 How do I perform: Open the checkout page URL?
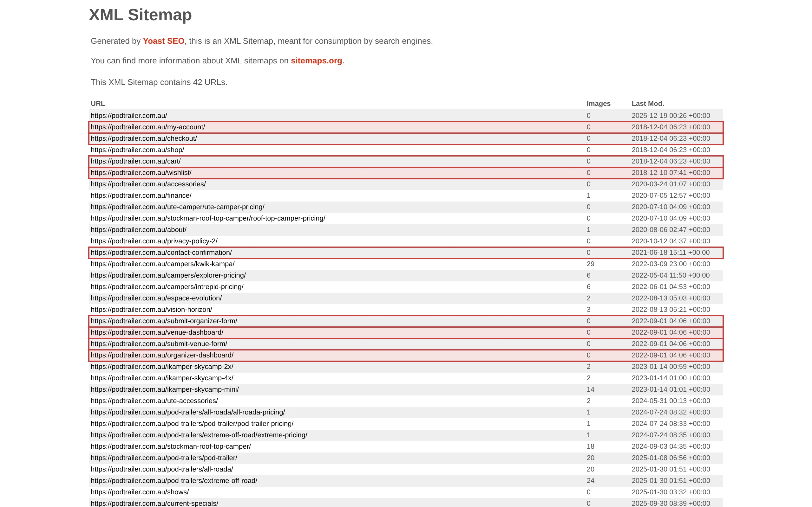pyautogui.click(x=144, y=138)
